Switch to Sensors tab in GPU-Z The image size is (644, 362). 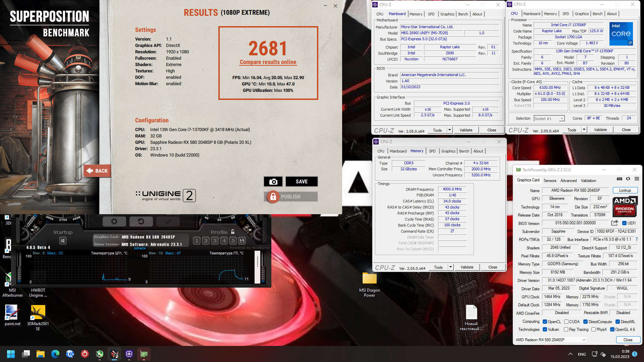(550, 181)
